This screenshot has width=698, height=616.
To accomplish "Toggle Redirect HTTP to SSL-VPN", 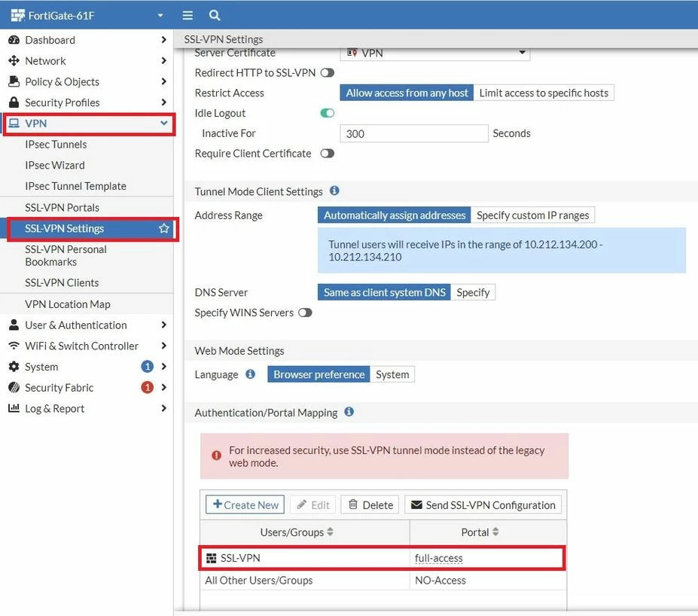I will pos(328,72).
